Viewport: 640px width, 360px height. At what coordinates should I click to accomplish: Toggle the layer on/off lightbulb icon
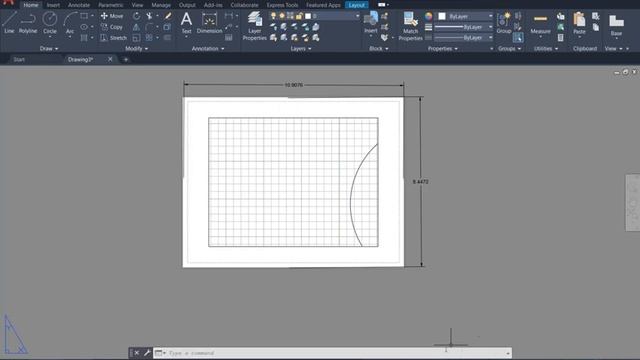click(273, 16)
